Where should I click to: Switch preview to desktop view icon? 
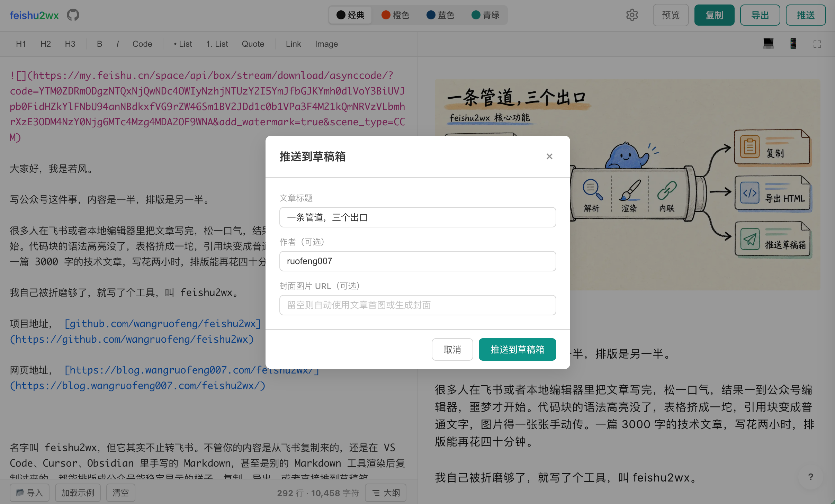click(768, 44)
